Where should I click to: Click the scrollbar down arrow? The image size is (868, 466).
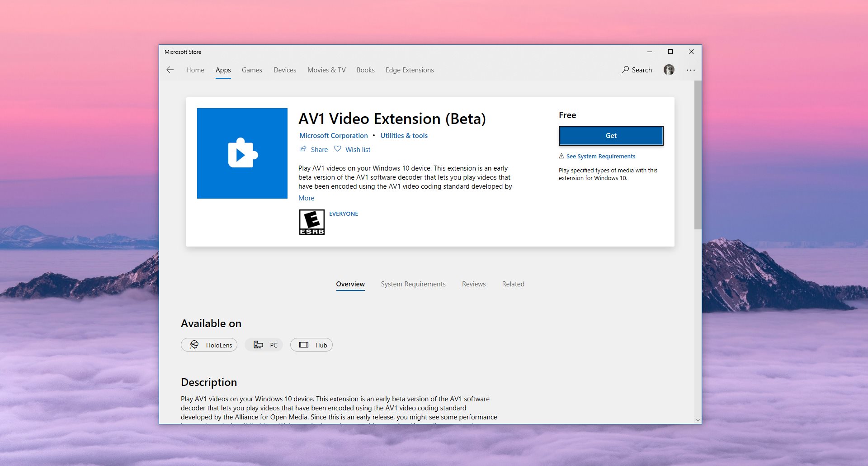tap(698, 420)
